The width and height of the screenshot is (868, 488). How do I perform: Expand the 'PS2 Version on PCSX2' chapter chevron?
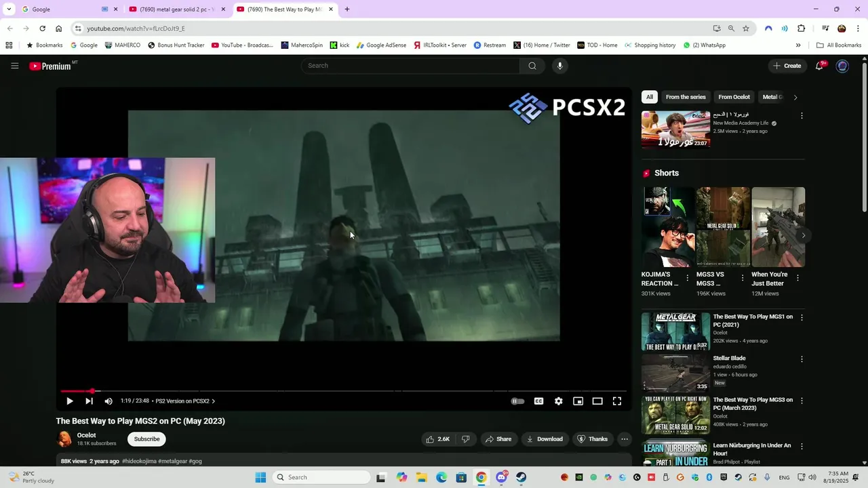point(214,401)
